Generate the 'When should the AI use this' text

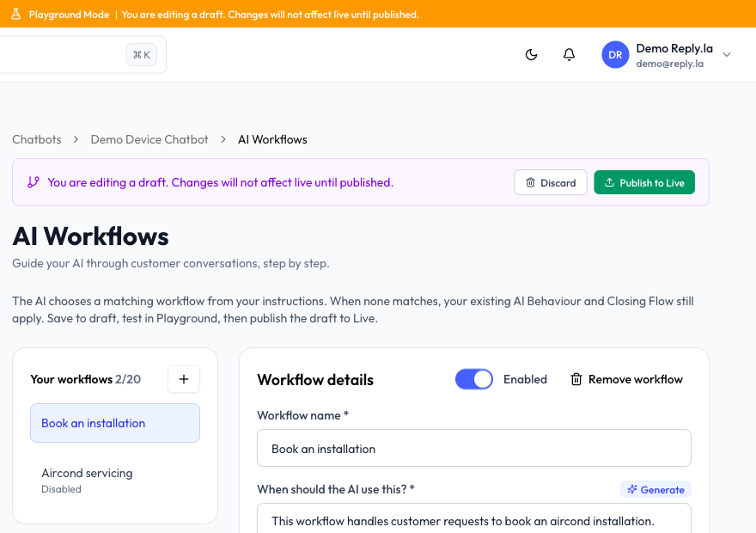(x=655, y=490)
